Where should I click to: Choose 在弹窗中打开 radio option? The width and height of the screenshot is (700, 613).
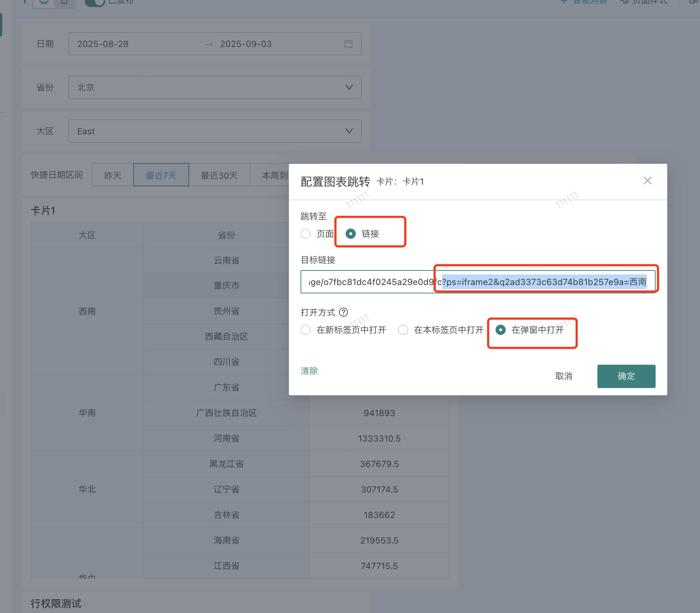[501, 330]
